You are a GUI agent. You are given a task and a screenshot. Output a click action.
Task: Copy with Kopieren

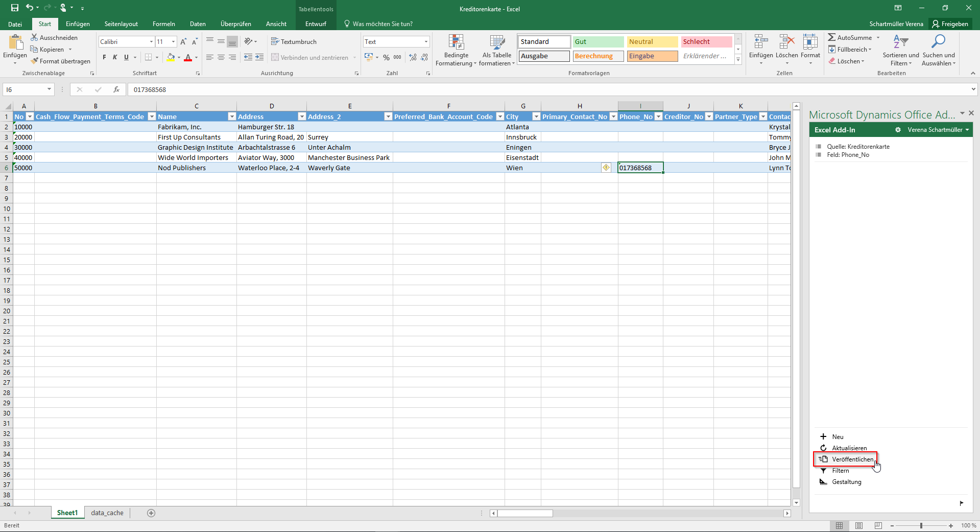tap(47, 49)
